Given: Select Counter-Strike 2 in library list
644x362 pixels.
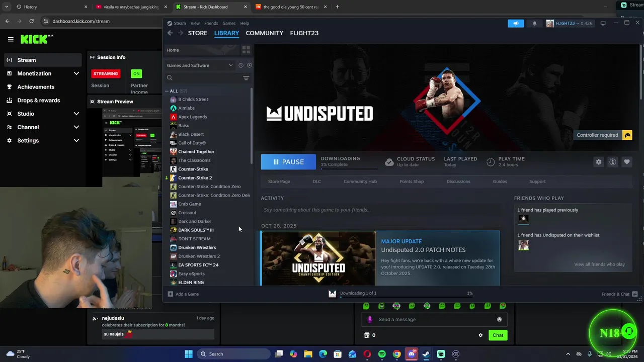Looking at the screenshot, I should coord(195,178).
